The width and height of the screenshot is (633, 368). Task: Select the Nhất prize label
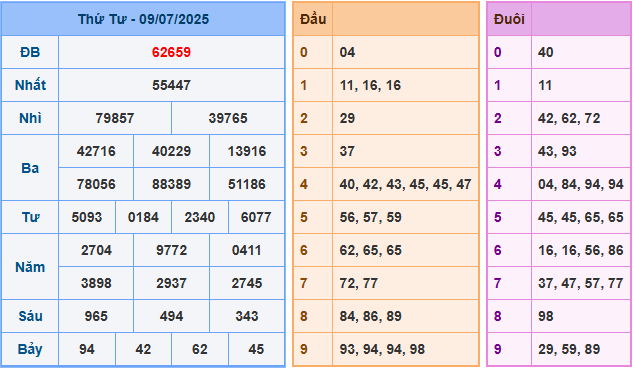click(30, 85)
